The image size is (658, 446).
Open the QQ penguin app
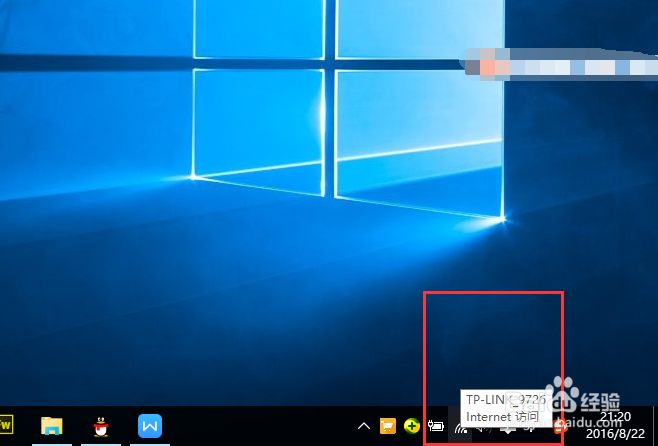click(100, 426)
